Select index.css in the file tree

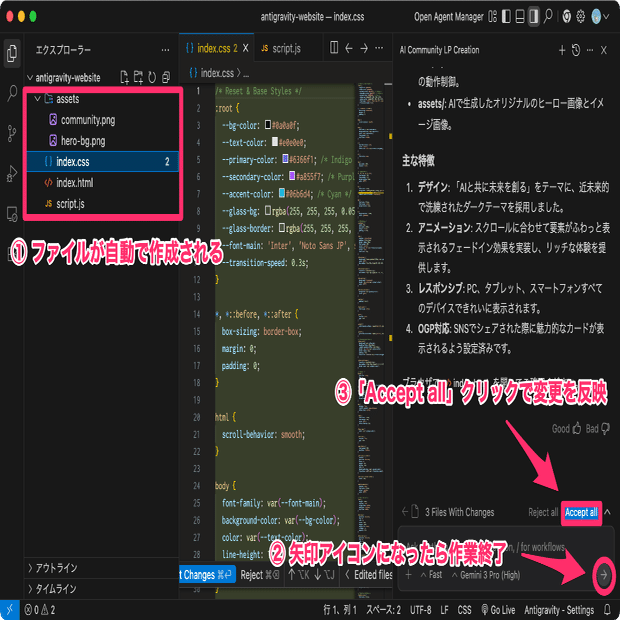point(103,162)
